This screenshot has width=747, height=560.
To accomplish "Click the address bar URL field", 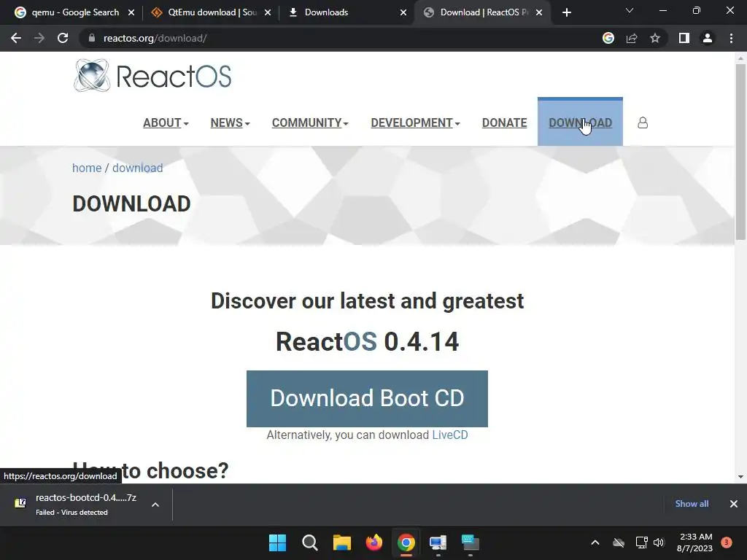I will click(x=333, y=38).
